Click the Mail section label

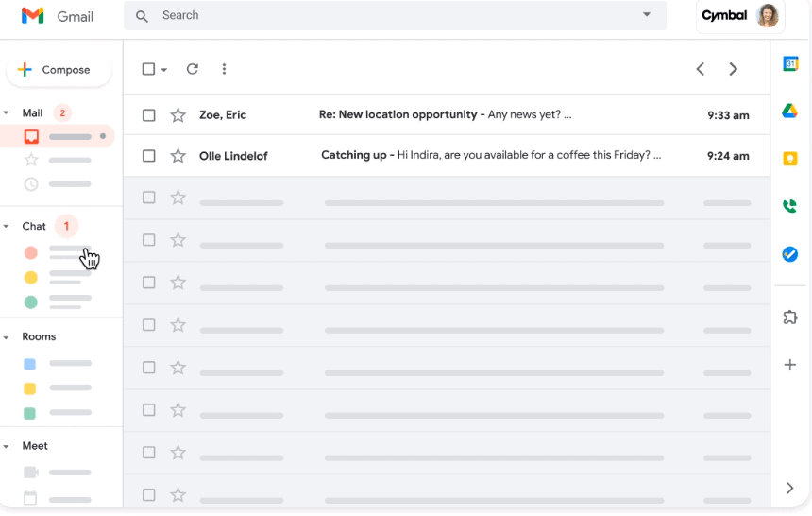[32, 113]
